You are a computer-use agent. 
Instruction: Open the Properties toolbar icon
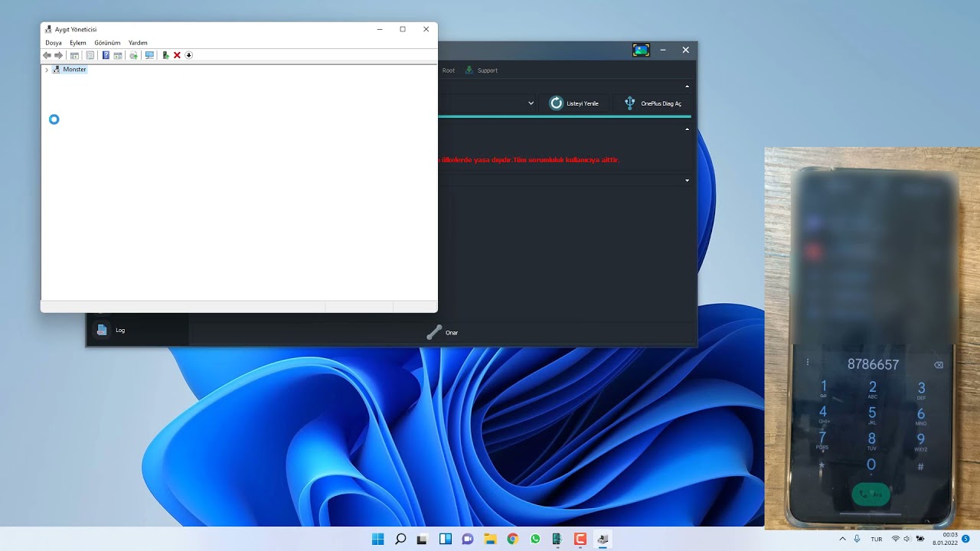coord(90,55)
